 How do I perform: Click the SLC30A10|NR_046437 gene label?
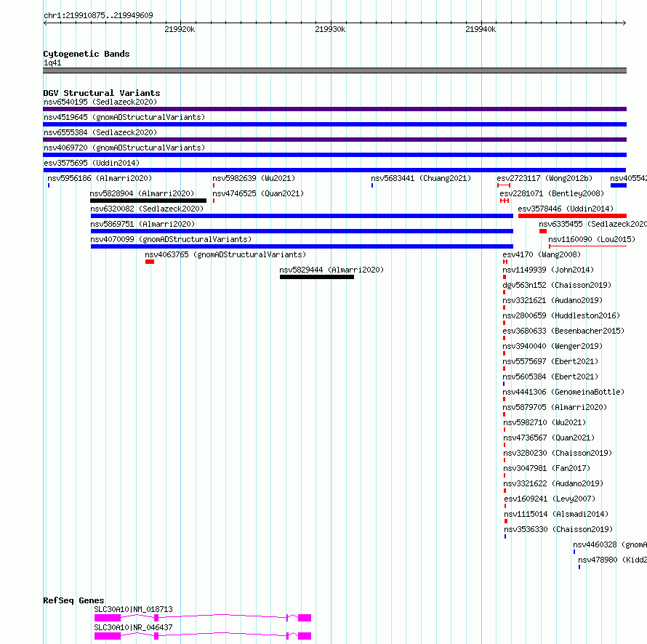pos(133,627)
